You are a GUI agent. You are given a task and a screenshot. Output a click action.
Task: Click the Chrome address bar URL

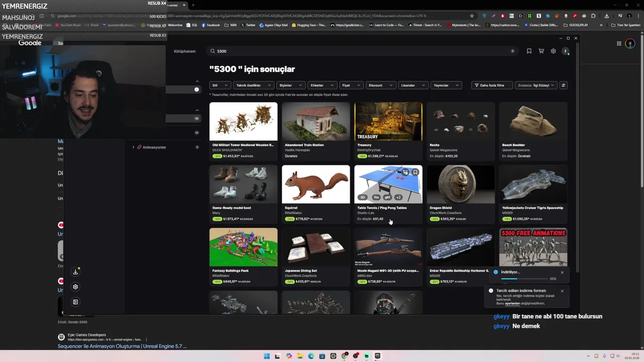click(x=262, y=16)
